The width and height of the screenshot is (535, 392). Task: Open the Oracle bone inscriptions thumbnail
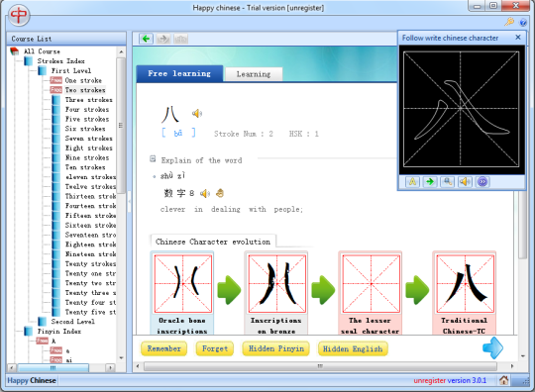click(182, 283)
